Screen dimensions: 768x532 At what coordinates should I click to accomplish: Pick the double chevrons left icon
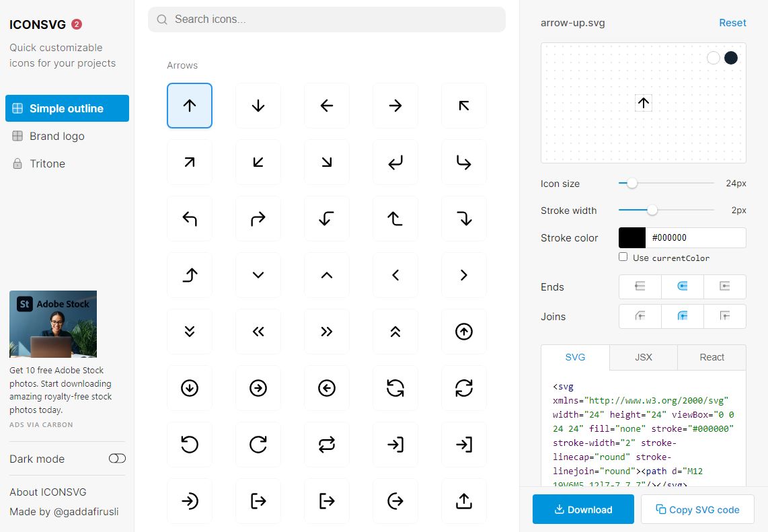pos(258,332)
